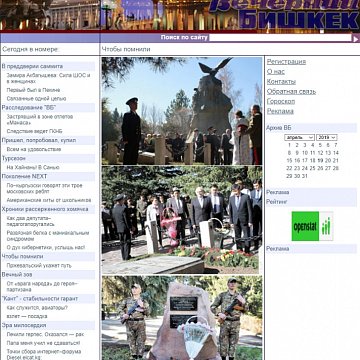This screenshot has width=360, height=360.
Task: Open the Контакты link
Action: pos(281,82)
